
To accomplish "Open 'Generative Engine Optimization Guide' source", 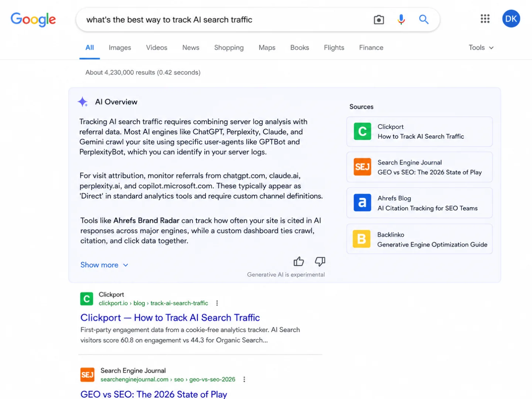I will click(x=432, y=245).
